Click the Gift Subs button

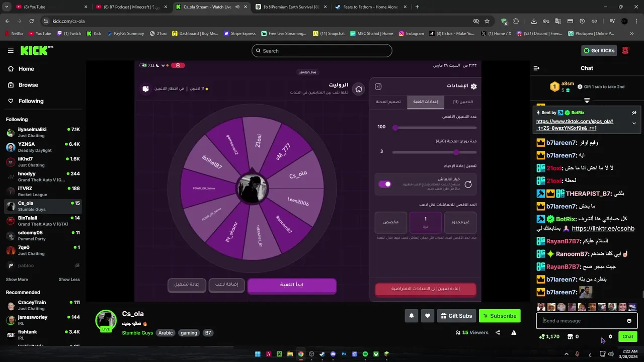pyautogui.click(x=456, y=316)
